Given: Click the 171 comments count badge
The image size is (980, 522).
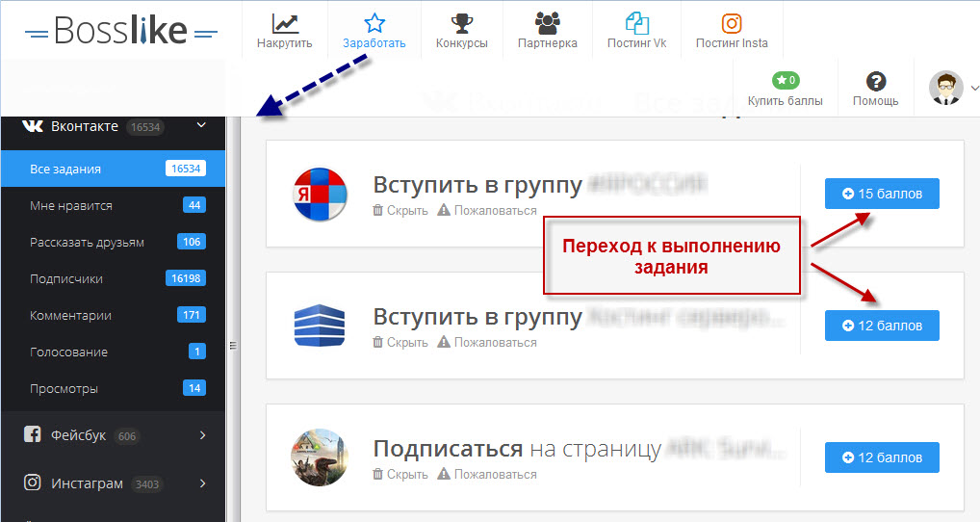Looking at the screenshot, I should coord(192,315).
